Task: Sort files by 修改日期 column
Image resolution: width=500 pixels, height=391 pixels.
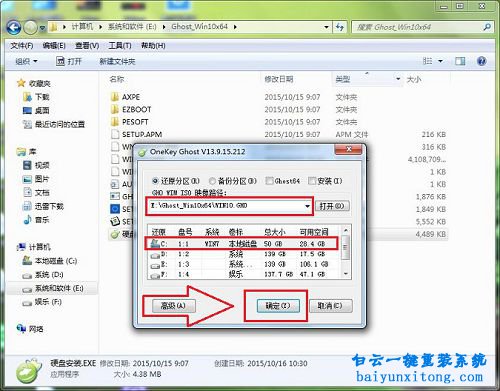Action: pos(279,79)
